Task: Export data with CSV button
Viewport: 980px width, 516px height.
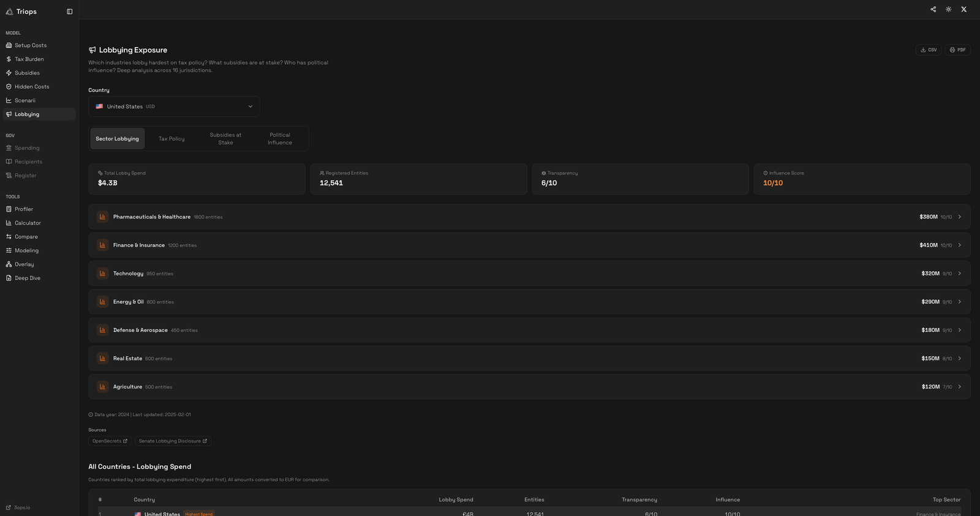Action: [x=928, y=50]
